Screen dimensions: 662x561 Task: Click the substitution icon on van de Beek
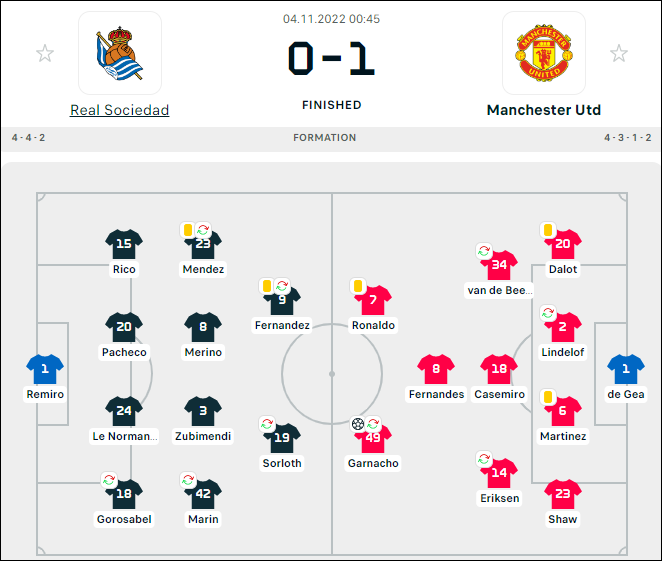pyautogui.click(x=484, y=251)
